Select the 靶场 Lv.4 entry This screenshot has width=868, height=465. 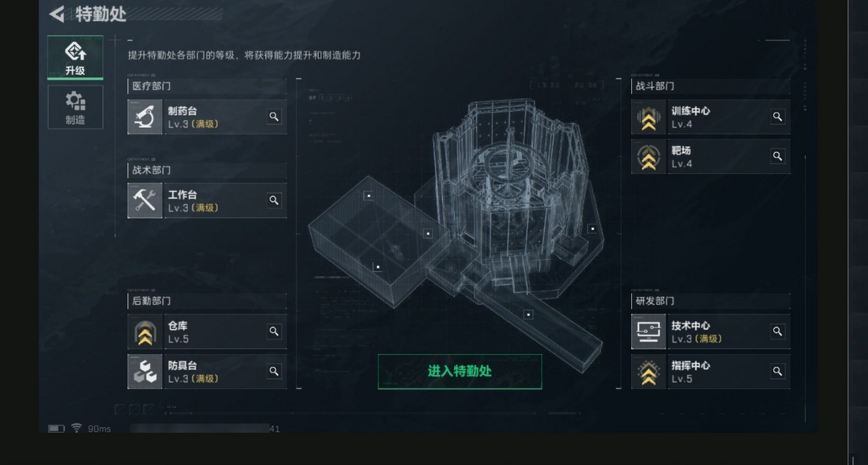click(710, 156)
